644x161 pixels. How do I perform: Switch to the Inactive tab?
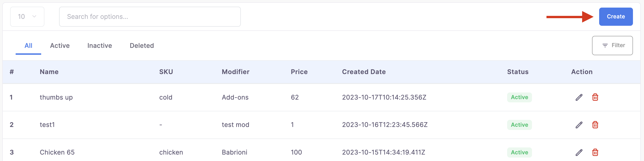point(100,46)
